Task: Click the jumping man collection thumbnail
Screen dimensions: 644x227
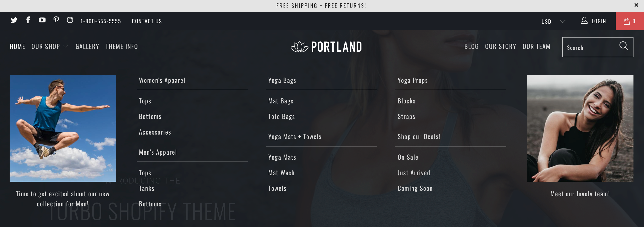Action: (63, 128)
